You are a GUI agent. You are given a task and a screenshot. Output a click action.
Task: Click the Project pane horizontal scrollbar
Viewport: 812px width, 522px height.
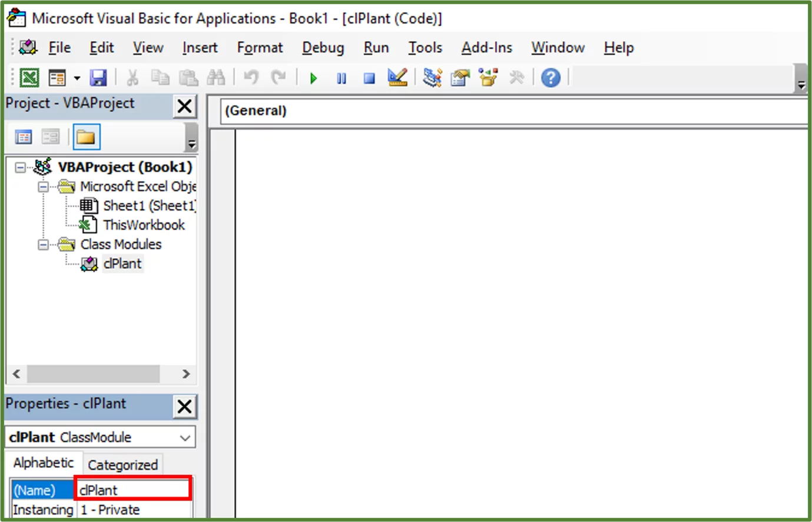(93, 374)
